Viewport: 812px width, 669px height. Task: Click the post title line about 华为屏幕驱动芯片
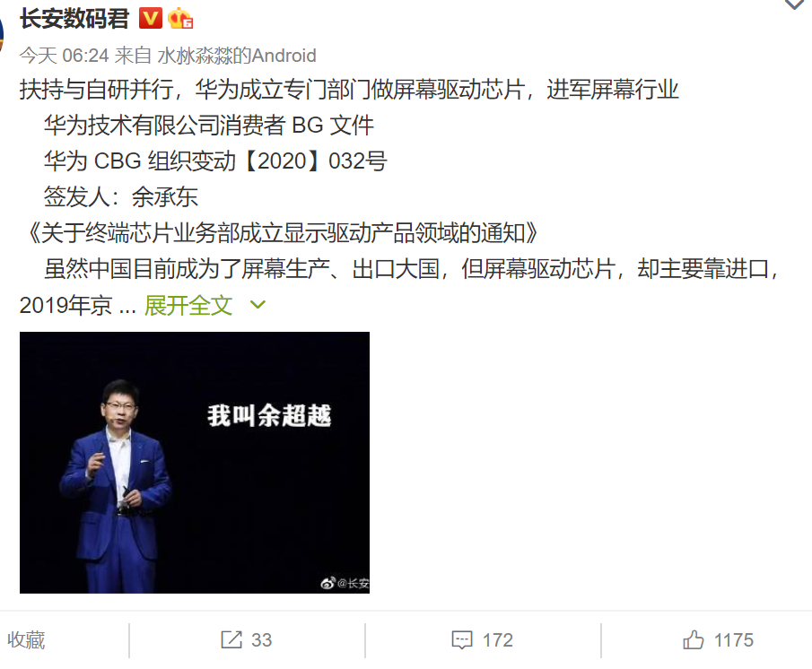pyautogui.click(x=348, y=90)
